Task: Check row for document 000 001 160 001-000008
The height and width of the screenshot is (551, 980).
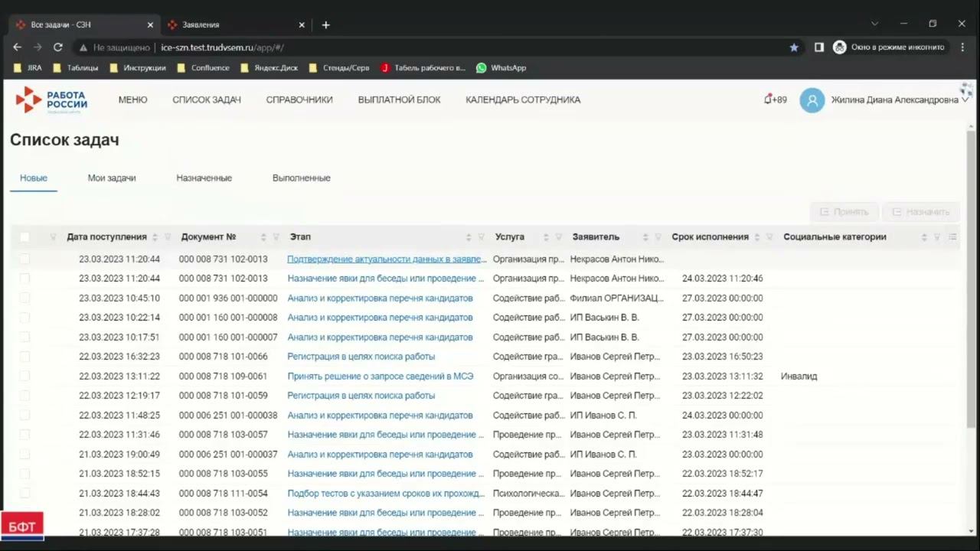Action: click(24, 318)
